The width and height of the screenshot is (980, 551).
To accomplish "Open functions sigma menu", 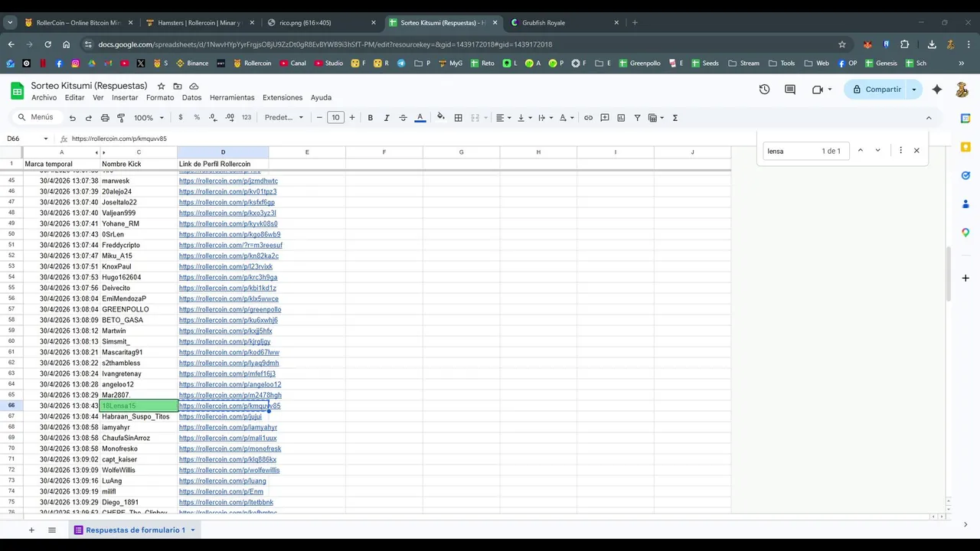I will (x=675, y=118).
